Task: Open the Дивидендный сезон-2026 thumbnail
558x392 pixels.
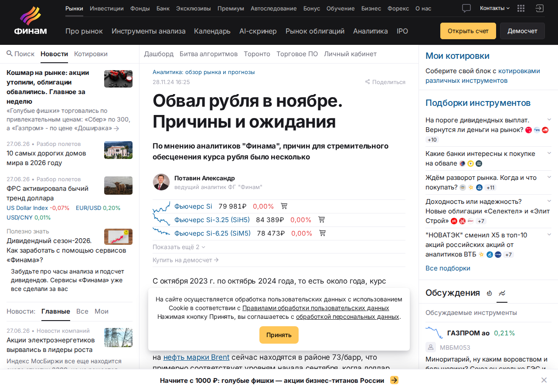Action: click(x=118, y=237)
